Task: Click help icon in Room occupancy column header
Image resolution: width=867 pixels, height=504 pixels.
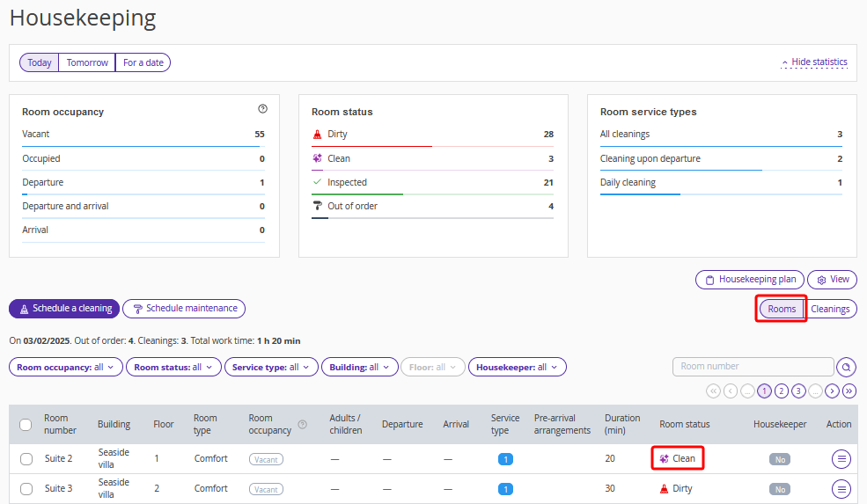Action: click(x=303, y=425)
